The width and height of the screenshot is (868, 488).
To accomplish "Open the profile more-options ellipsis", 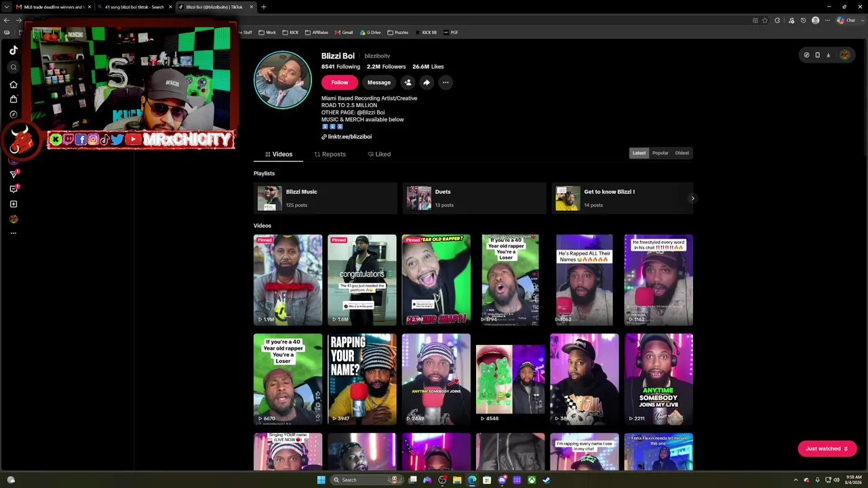I will [446, 83].
